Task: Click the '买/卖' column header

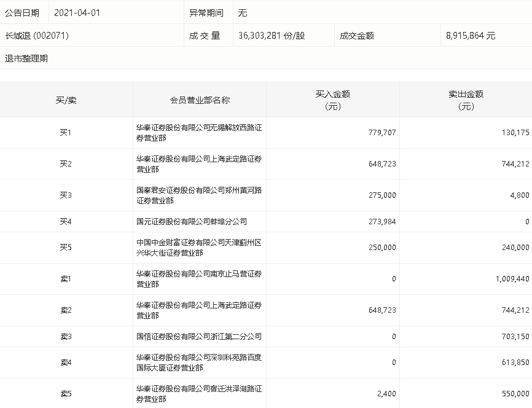Action: (66, 100)
